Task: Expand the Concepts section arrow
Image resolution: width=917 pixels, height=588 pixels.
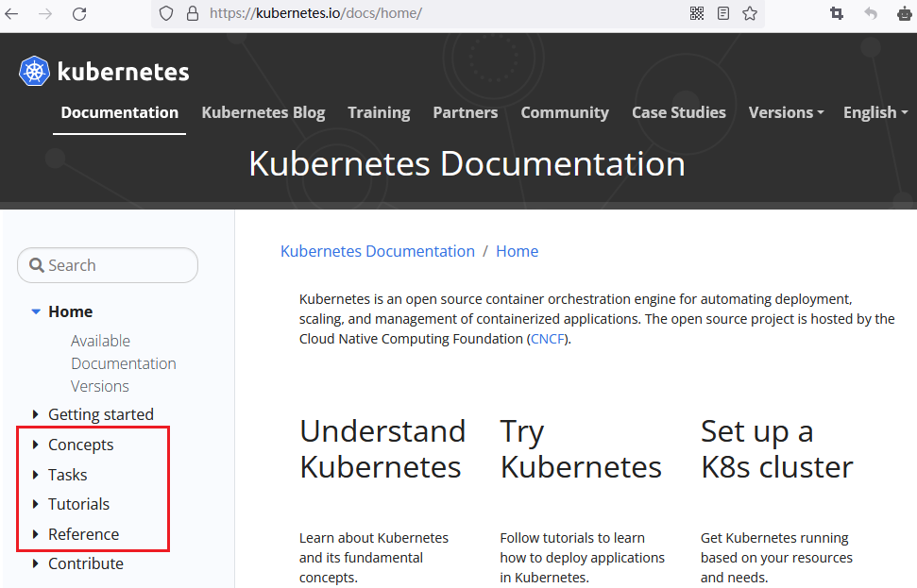Action: (x=36, y=445)
